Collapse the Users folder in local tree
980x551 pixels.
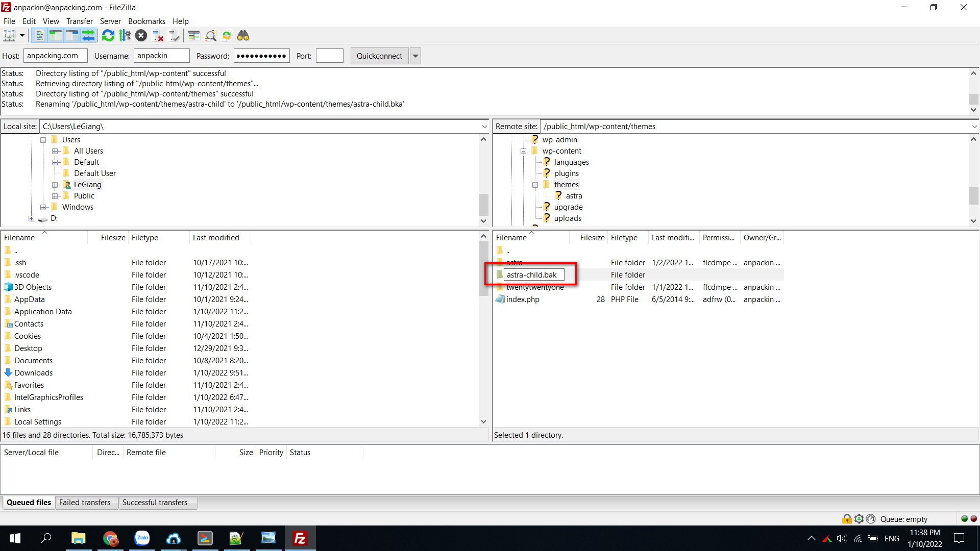(43, 140)
